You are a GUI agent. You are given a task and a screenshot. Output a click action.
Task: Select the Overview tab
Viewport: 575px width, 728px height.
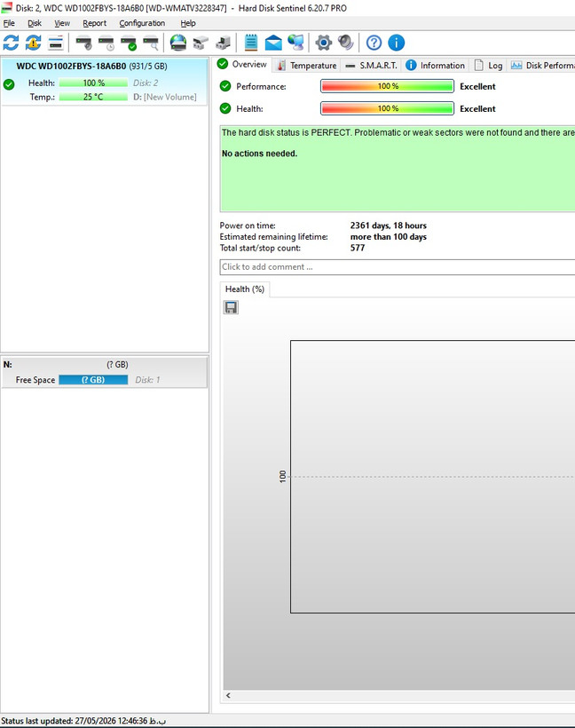(242, 64)
